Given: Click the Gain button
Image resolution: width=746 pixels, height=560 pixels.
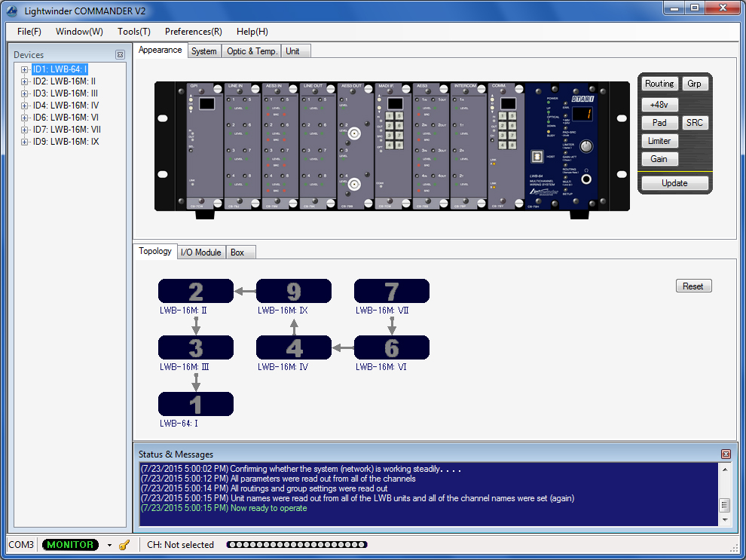Looking at the screenshot, I should click(x=659, y=159).
